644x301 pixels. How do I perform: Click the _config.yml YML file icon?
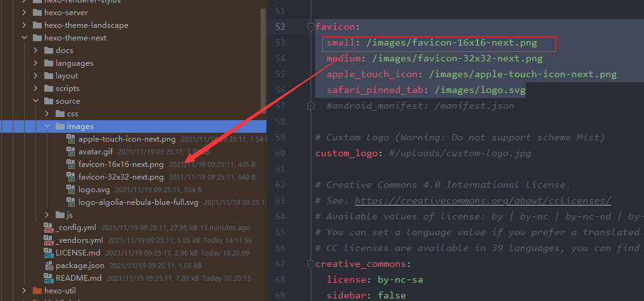click(x=49, y=228)
